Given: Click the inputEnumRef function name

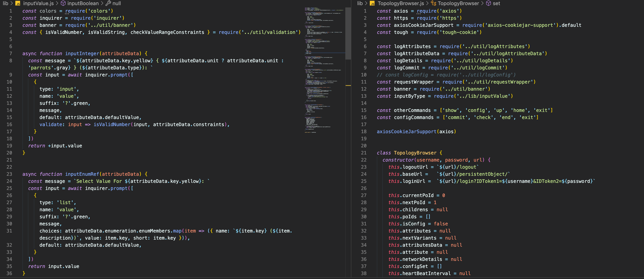Looking at the screenshot, I should (82, 174).
